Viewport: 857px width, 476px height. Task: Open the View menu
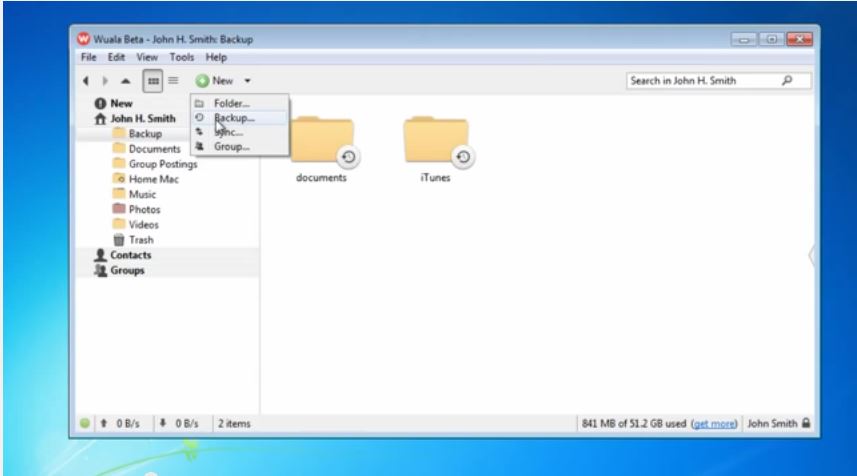click(146, 58)
